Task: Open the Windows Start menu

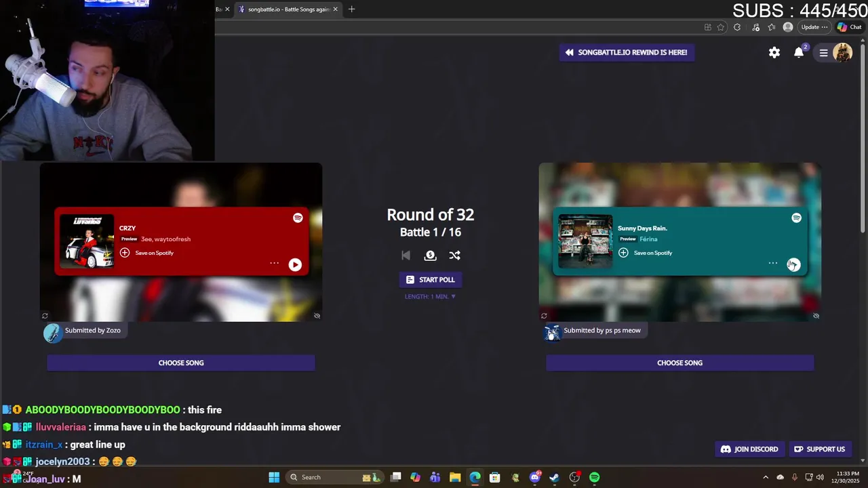Action: click(274, 477)
